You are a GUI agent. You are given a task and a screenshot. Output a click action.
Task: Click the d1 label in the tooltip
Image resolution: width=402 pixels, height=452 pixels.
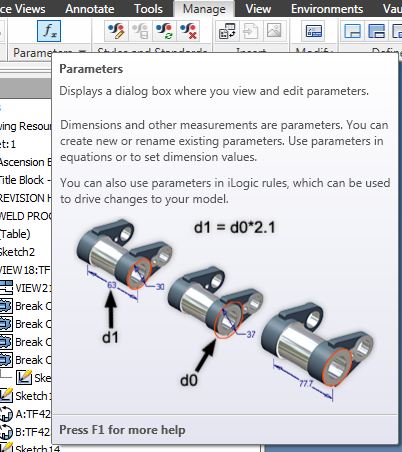point(110,338)
